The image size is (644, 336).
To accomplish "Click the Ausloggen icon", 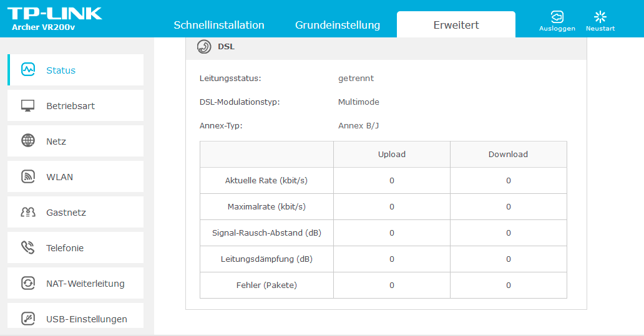I will [x=557, y=17].
